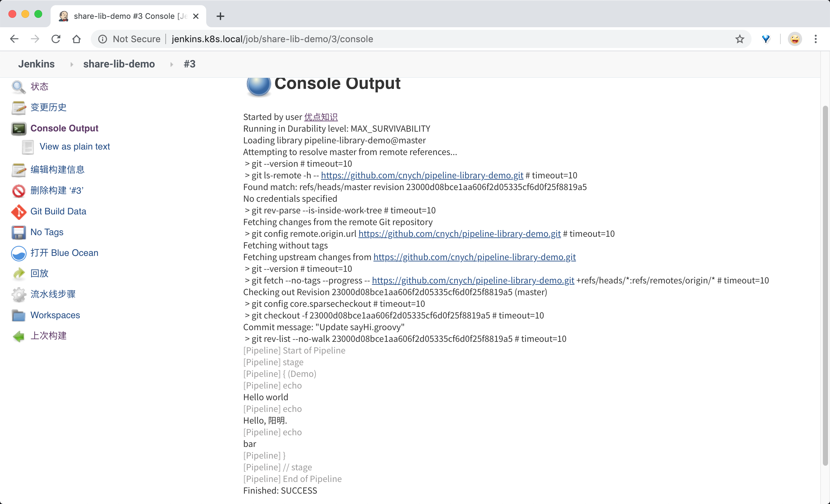Select Console Output in the sidebar
830x504 pixels.
point(64,128)
